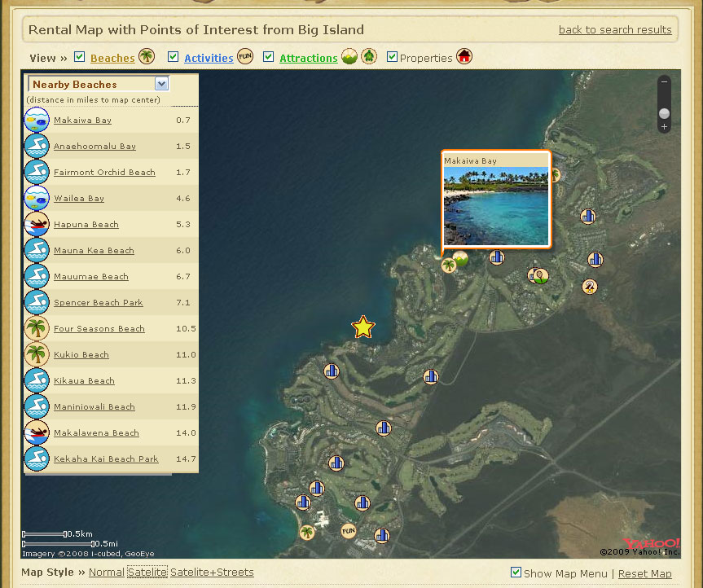This screenshot has width=703, height=588.
Task: Toggle the Show Map Menu checkbox
Action: [x=516, y=573]
